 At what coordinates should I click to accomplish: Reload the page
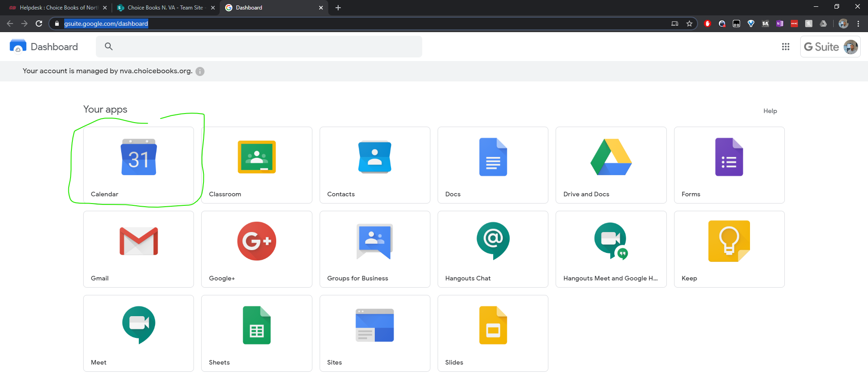coord(39,24)
